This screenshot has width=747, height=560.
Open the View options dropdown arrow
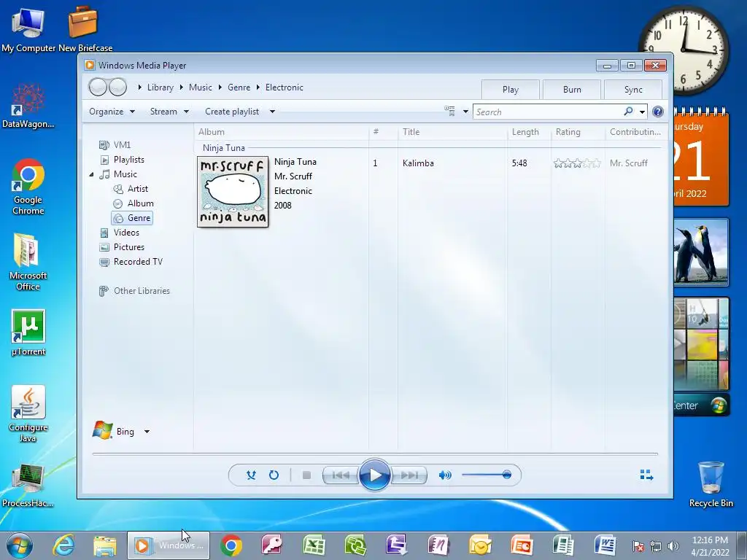tap(465, 112)
